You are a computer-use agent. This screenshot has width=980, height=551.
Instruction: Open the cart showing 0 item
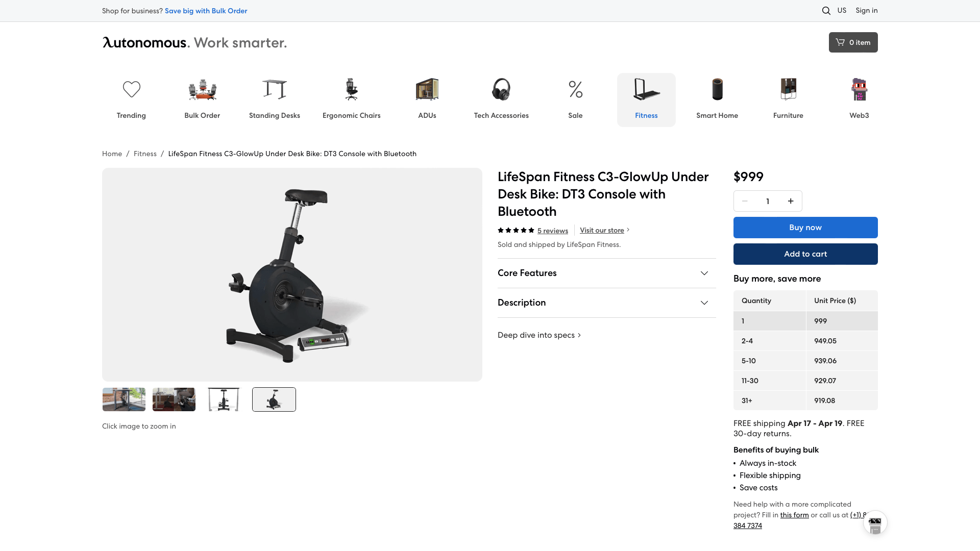pyautogui.click(x=853, y=42)
